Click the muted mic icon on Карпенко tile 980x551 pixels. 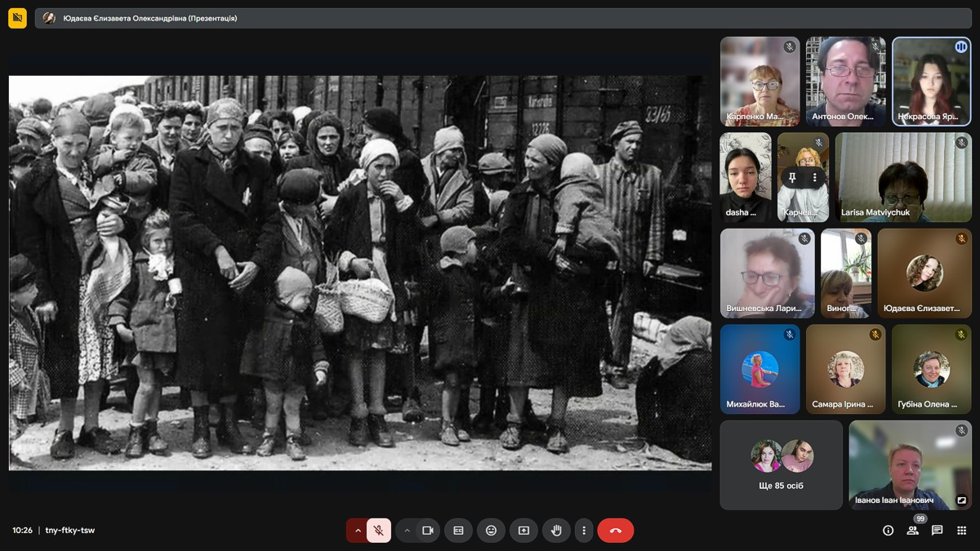click(x=790, y=47)
